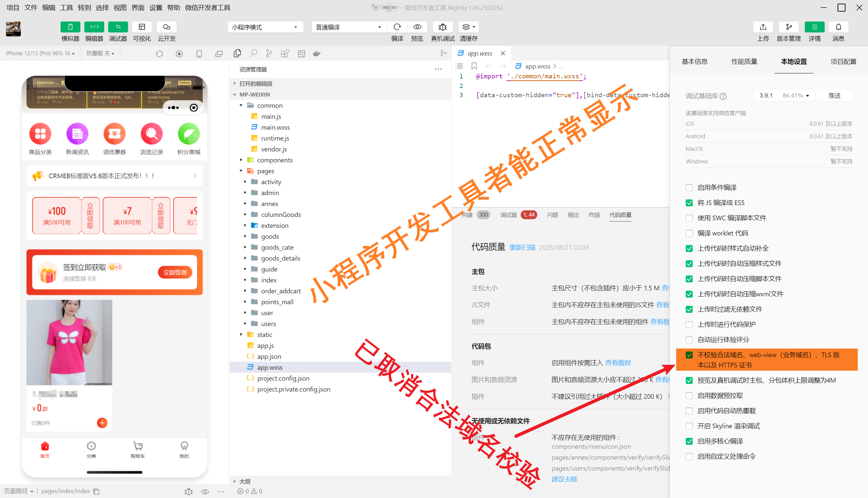This screenshot has width=868, height=498.
Task: Click the 建议去除 link
Action: coord(564,479)
